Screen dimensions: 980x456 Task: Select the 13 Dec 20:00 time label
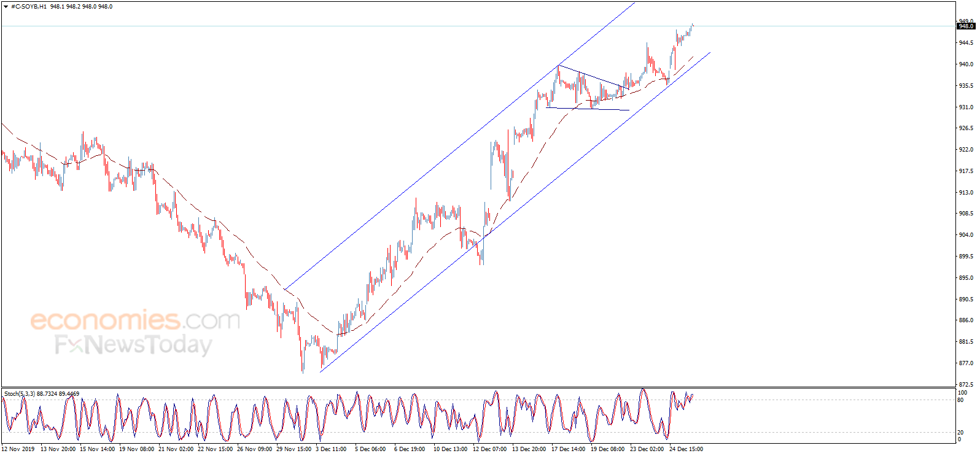(x=529, y=449)
